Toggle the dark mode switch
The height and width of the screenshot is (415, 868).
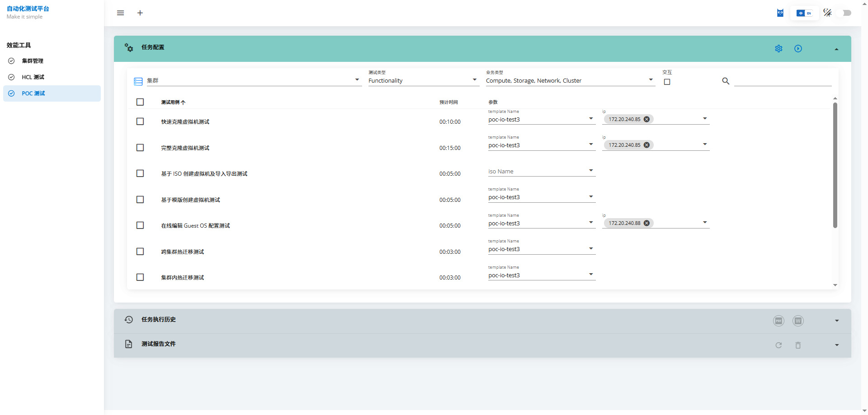click(844, 13)
